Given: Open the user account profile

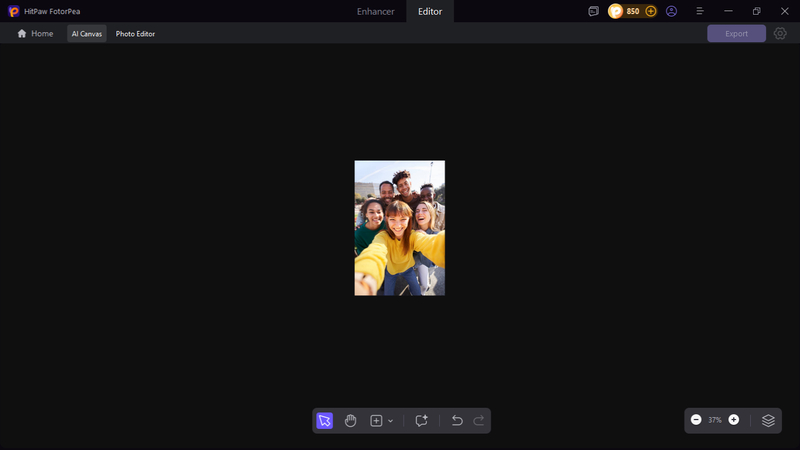Looking at the screenshot, I should [x=671, y=11].
